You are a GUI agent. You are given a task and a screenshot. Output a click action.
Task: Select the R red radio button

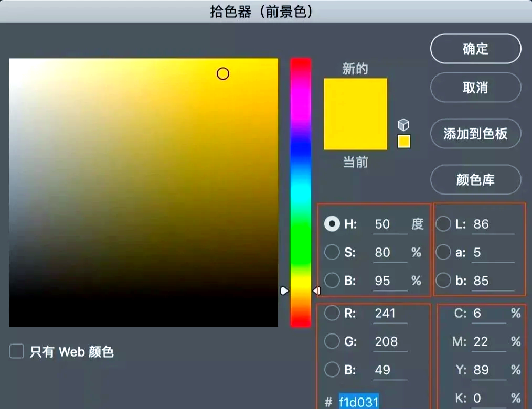332,313
